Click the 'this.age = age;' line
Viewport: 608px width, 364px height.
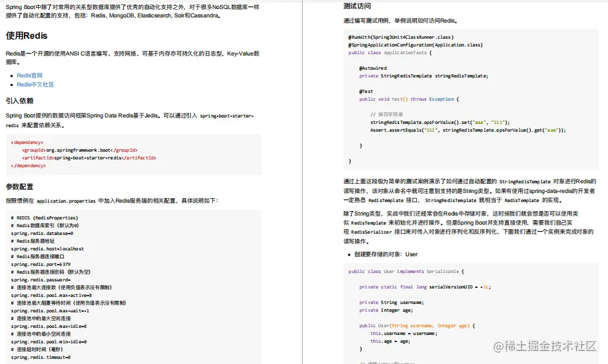click(x=390, y=341)
